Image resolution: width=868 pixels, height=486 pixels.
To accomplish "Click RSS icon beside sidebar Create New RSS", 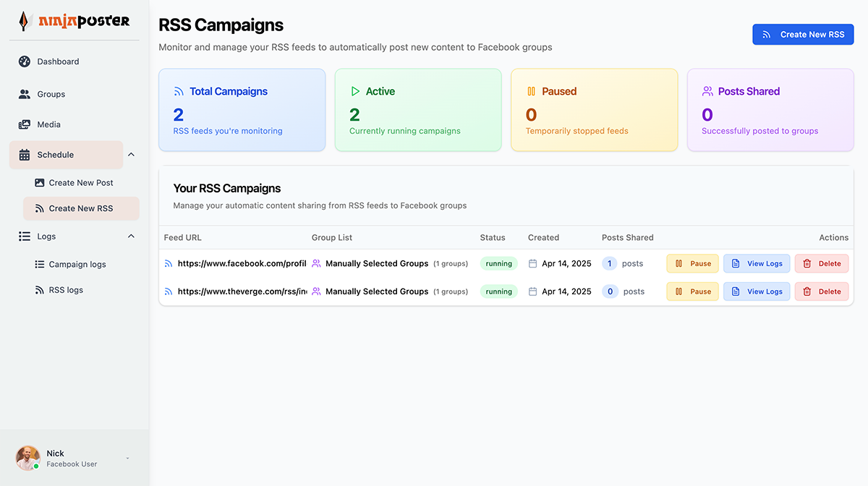I will pyautogui.click(x=40, y=208).
